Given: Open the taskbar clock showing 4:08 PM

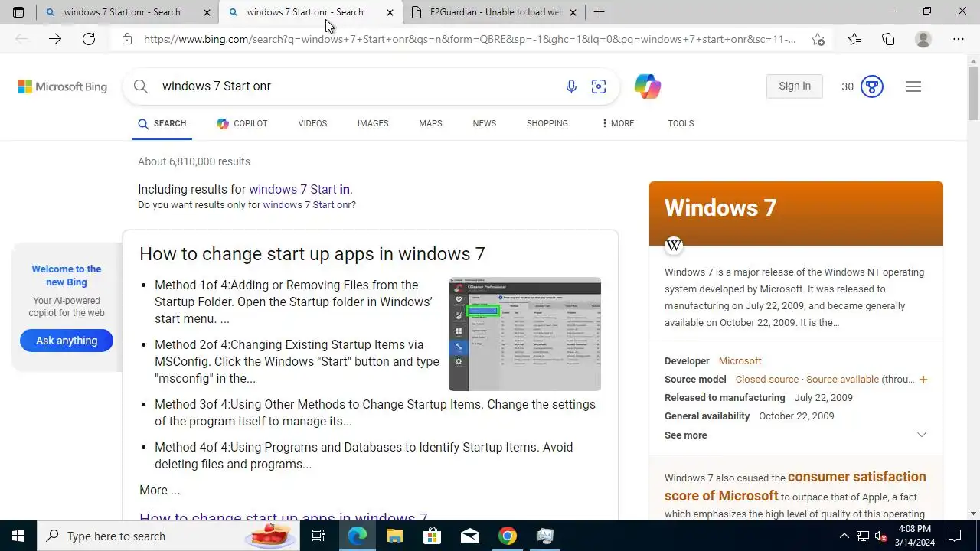Looking at the screenshot, I should point(915,536).
